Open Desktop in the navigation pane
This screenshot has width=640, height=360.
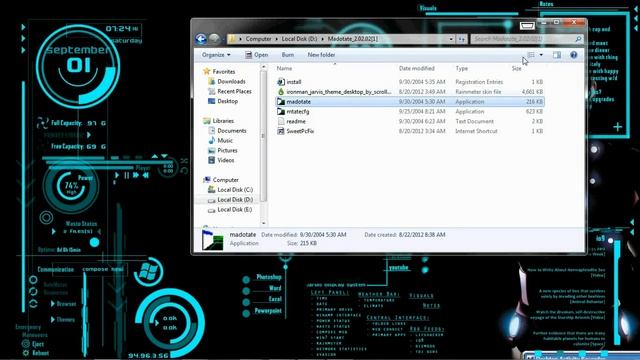(227, 101)
